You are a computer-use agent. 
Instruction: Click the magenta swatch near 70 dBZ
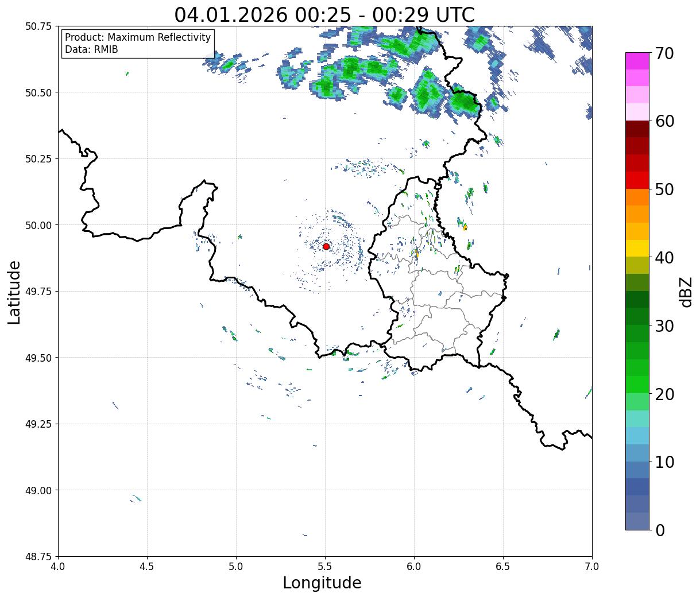point(637,61)
